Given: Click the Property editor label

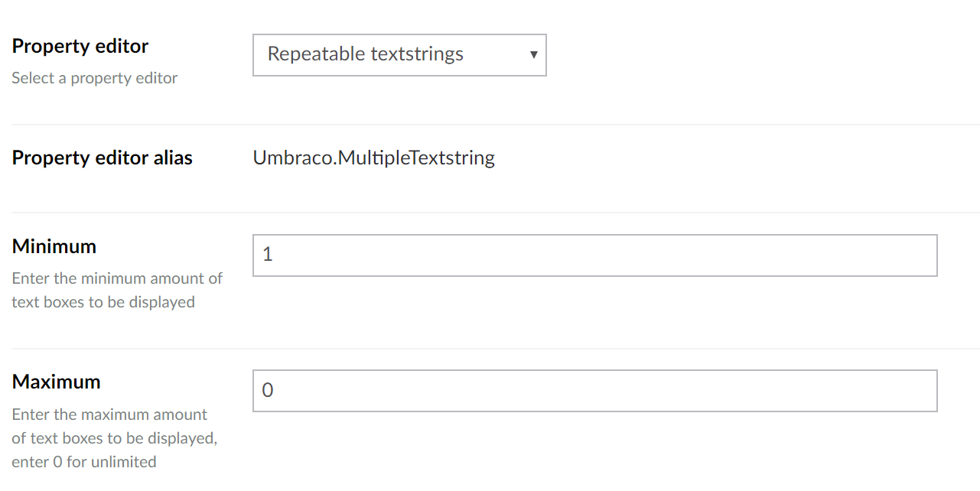Looking at the screenshot, I should pos(80,46).
